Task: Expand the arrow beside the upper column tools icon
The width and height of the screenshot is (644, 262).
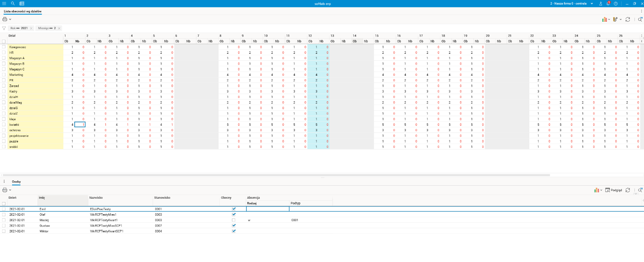Action: [620, 20]
